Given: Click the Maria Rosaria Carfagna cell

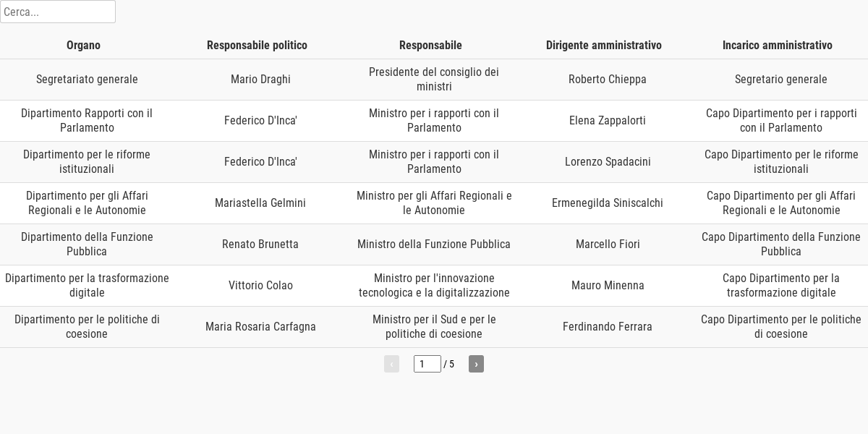Looking at the screenshot, I should (x=260, y=327).
